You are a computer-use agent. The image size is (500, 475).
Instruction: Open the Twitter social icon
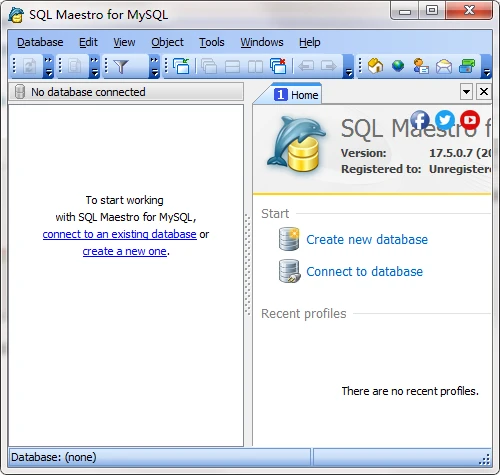click(x=445, y=120)
